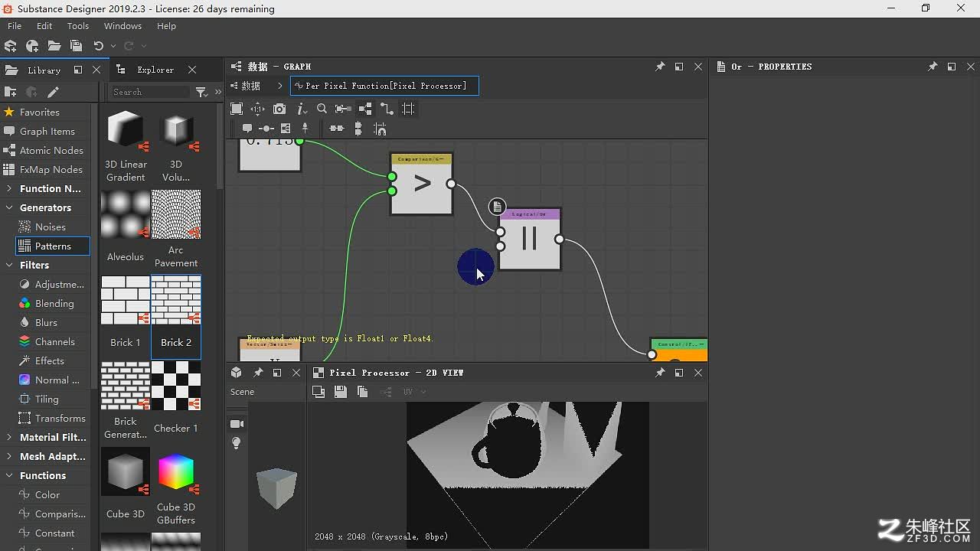Undock the Graph panel

(679, 67)
